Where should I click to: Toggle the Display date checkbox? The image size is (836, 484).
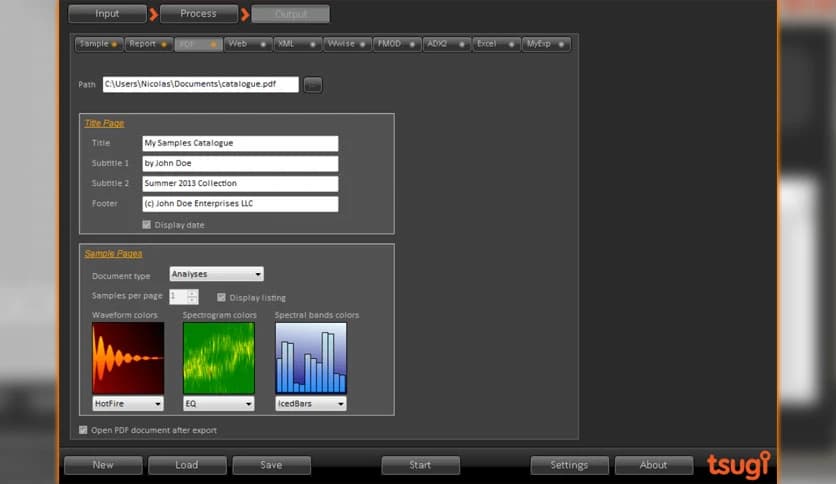click(147, 225)
